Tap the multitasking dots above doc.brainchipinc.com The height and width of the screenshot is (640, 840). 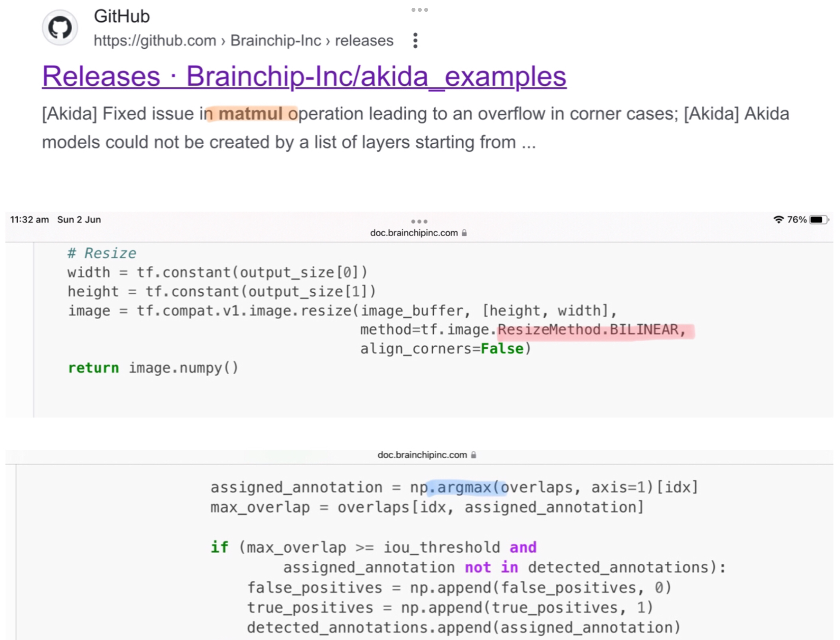click(419, 221)
